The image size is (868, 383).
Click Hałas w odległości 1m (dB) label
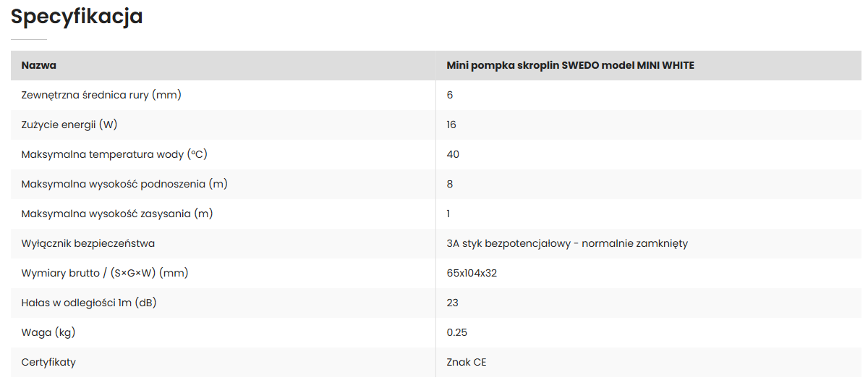pos(89,303)
